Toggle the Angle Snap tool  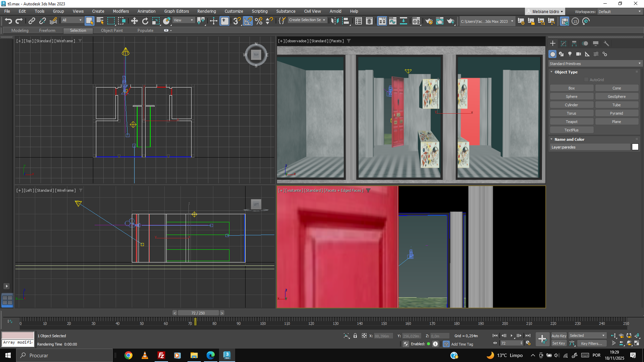tap(248, 21)
